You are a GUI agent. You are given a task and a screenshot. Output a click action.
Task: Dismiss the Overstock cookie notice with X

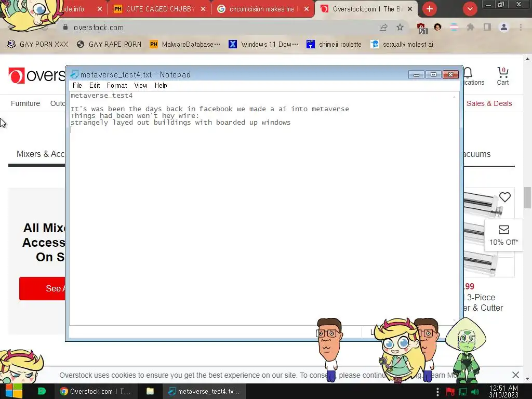tap(515, 375)
